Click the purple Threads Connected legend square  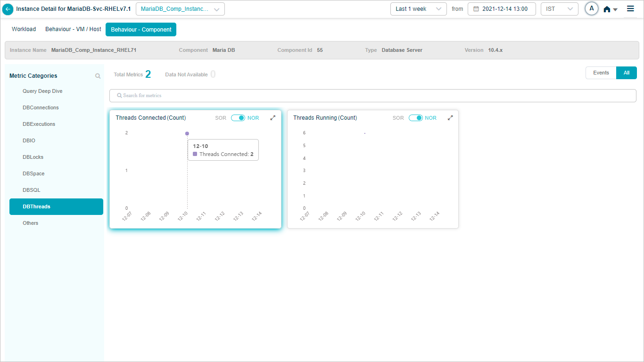coord(195,154)
